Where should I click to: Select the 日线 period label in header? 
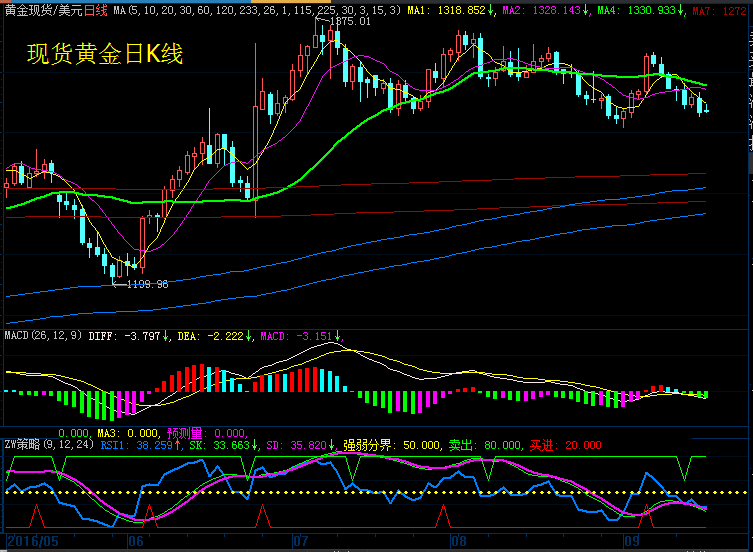[95, 9]
